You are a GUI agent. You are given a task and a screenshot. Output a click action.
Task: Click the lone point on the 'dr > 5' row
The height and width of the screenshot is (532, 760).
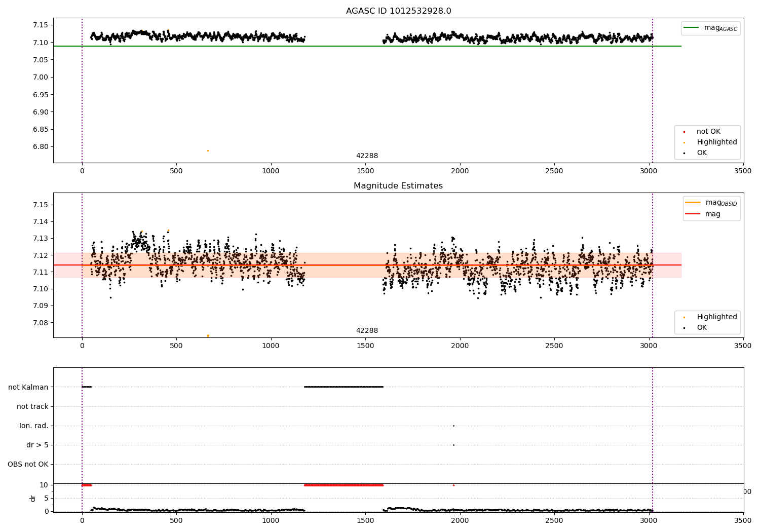[x=453, y=445]
